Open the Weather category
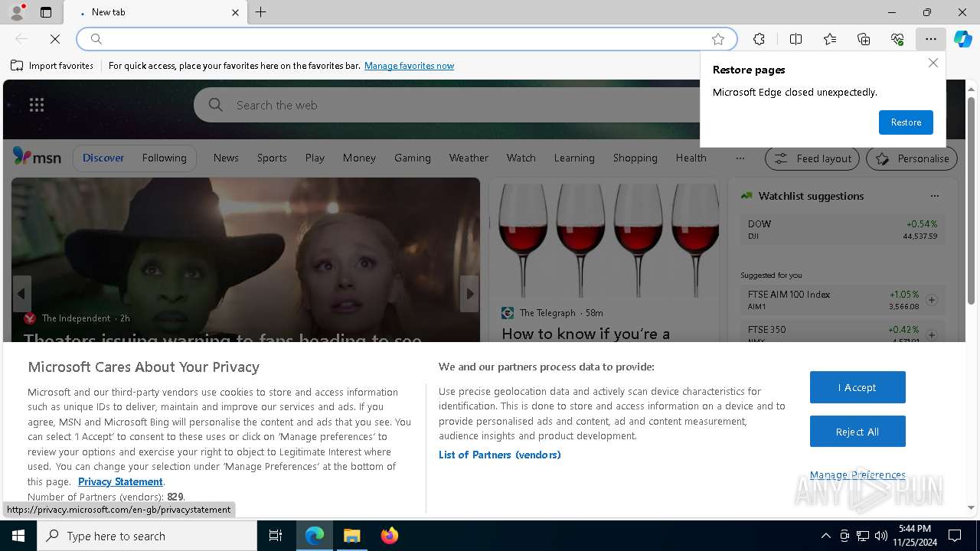 [469, 158]
